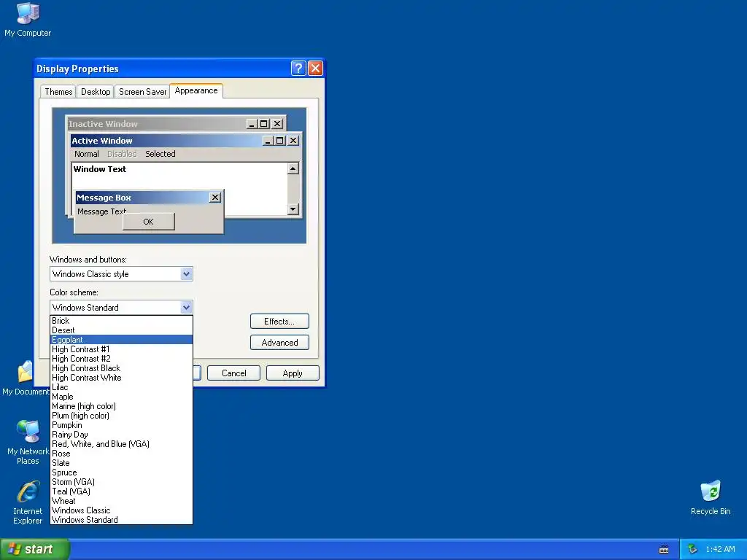This screenshot has height=560, width=747.
Task: Open My Computer desktop icon
Action: (28, 20)
